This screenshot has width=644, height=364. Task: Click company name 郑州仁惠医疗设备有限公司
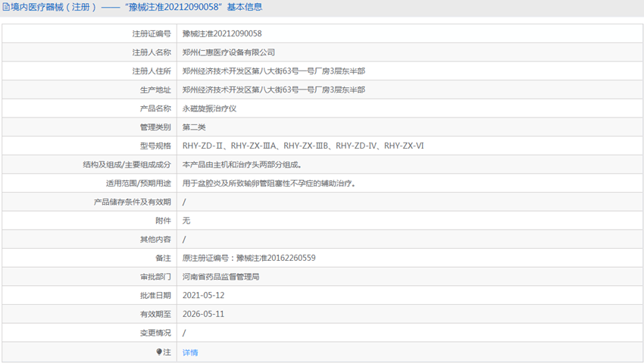229,52
